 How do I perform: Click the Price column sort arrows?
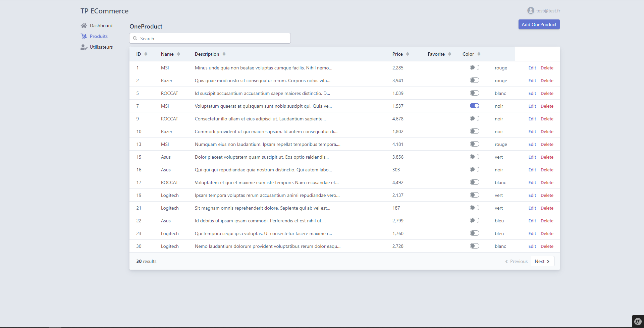coord(408,54)
